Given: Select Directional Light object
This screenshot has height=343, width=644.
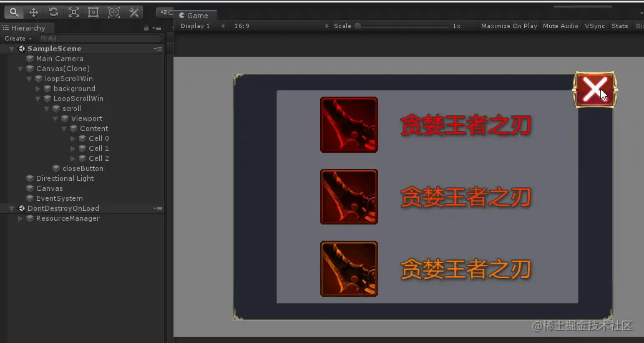Looking at the screenshot, I should (65, 178).
